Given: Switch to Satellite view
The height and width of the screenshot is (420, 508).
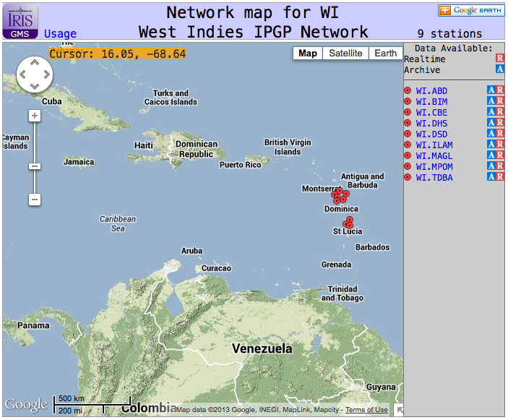Looking at the screenshot, I should [x=345, y=53].
